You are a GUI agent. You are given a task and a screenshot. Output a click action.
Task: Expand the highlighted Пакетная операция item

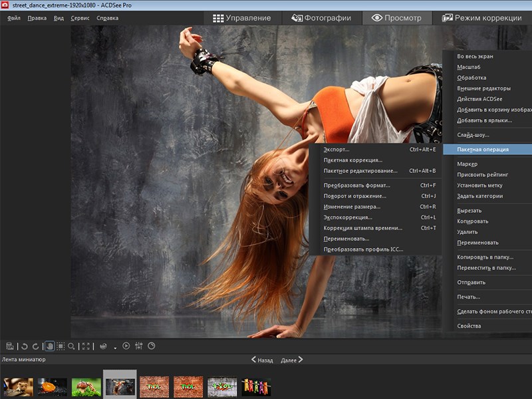(487, 150)
